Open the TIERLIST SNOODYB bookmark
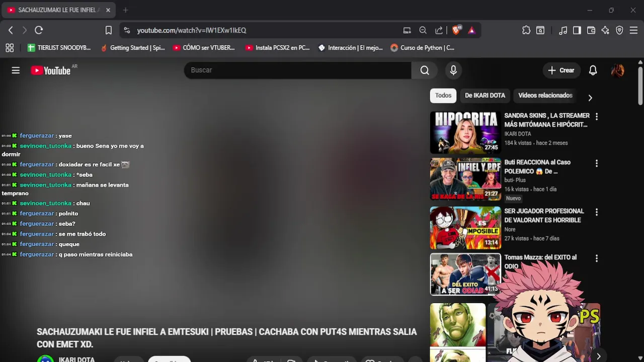644x362 pixels. pyautogui.click(x=59, y=48)
